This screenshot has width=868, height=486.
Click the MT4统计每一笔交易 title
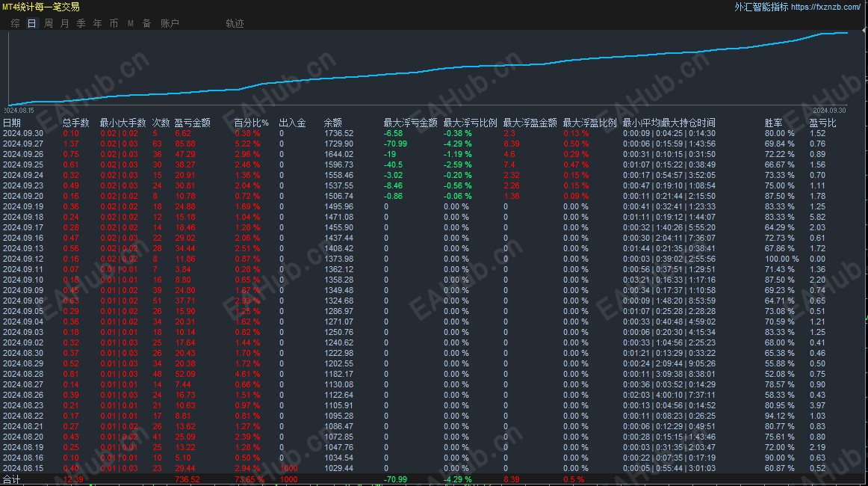[x=41, y=7]
